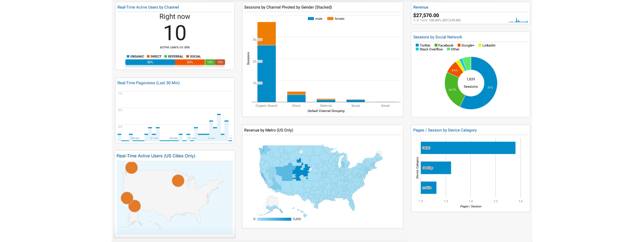
Task: Click the Email axis label
Action: pyautogui.click(x=385, y=106)
